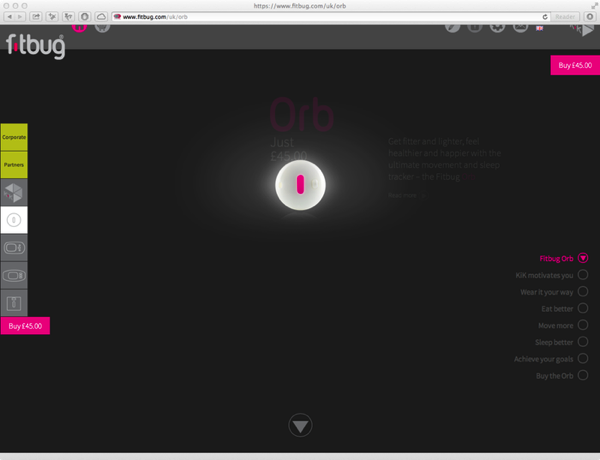The height and width of the screenshot is (460, 600).
Task: Select the 'Wear it your way' section circle
Action: [583, 292]
